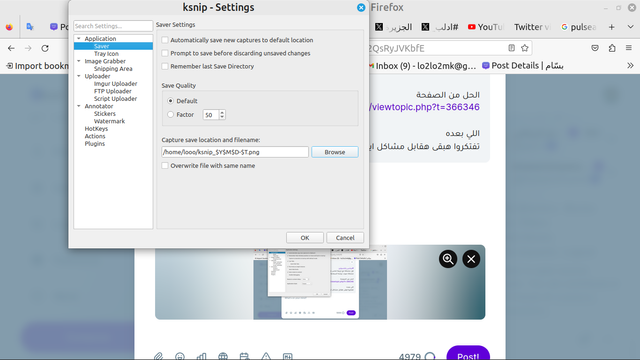The width and height of the screenshot is (640, 360).
Task: Open Plugins settings
Action: click(x=95, y=144)
